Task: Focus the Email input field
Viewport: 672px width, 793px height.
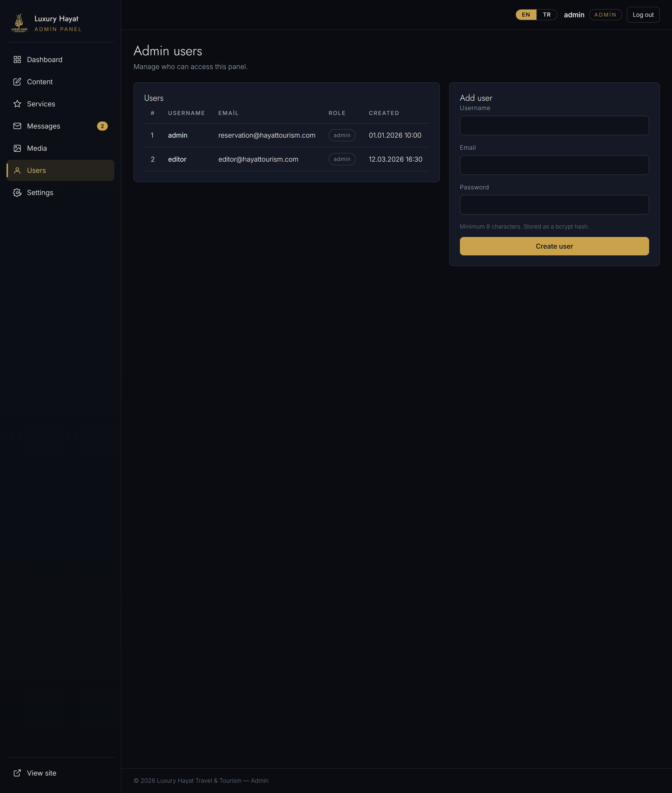Action: pos(554,165)
